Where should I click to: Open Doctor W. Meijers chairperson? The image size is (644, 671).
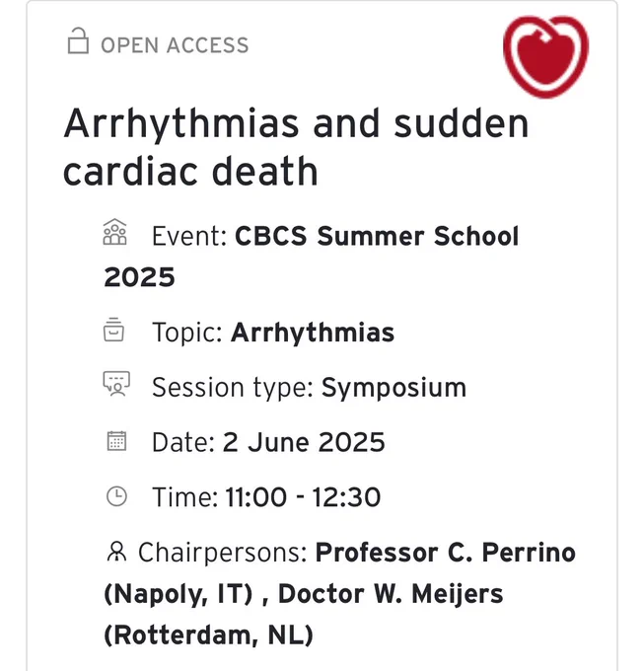click(x=391, y=594)
